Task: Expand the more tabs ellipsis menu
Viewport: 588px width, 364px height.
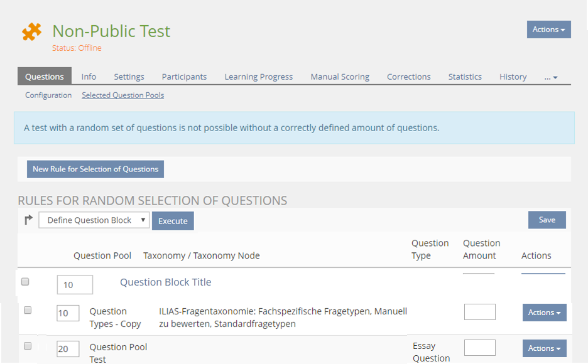Action: 551,77
